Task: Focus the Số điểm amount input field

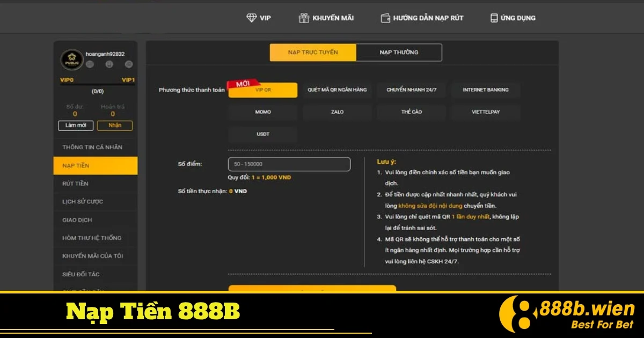Action: pos(289,164)
